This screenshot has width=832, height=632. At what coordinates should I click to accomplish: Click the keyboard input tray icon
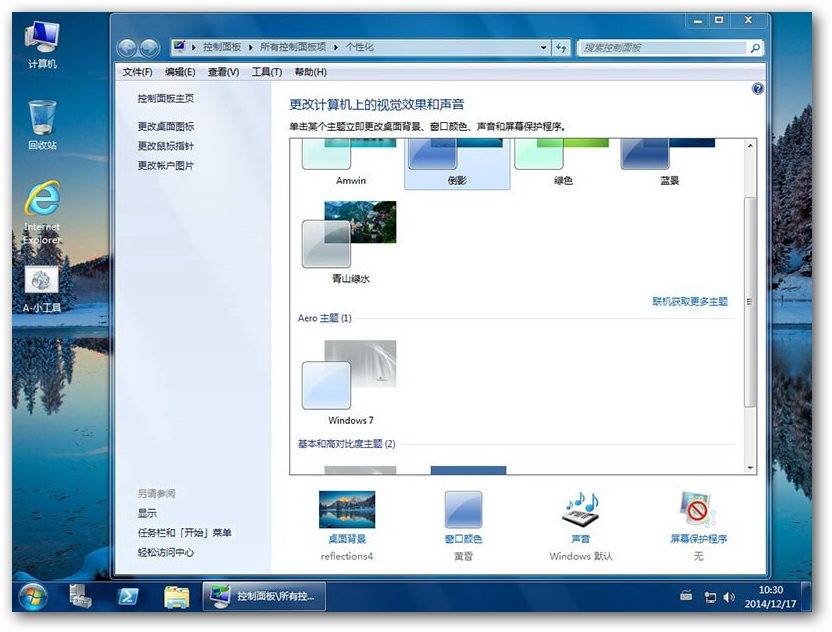(x=686, y=595)
